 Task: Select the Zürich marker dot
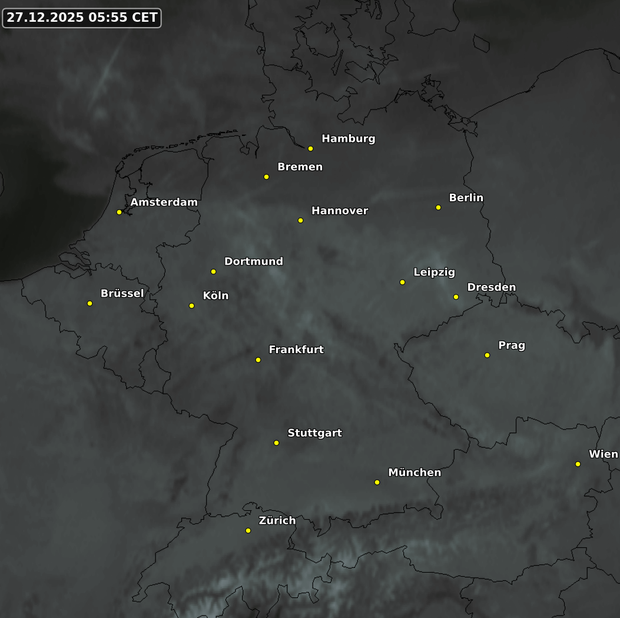coord(248,531)
